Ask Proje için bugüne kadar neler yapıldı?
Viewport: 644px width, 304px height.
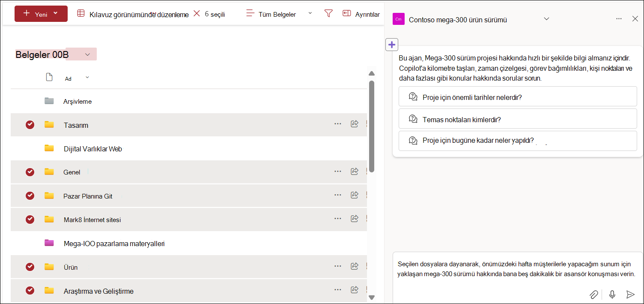518,141
